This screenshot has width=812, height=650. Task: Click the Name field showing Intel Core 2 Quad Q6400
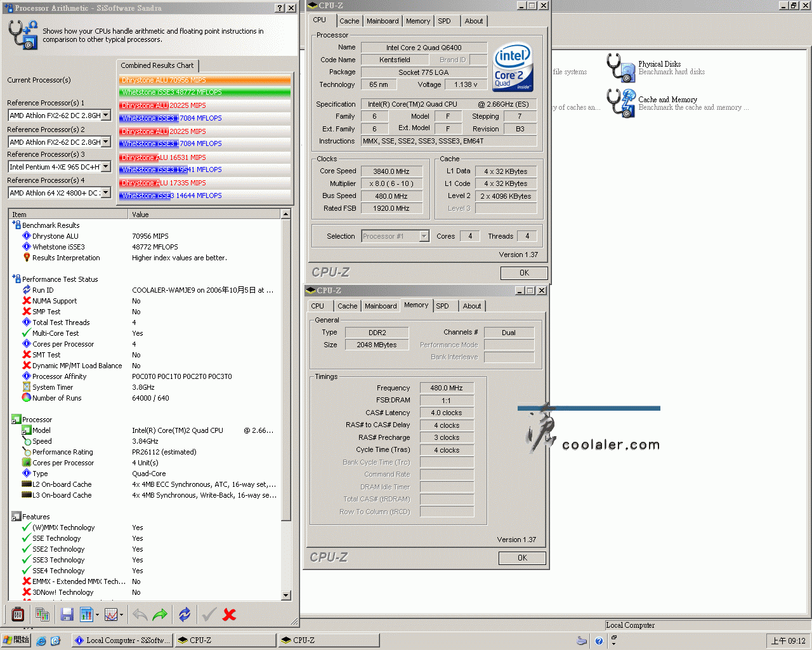click(x=424, y=48)
